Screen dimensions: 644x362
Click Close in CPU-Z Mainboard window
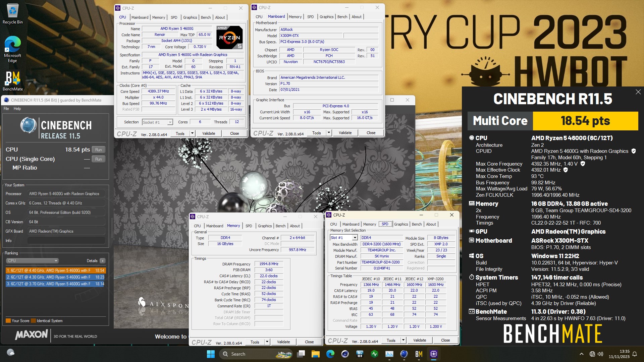(371, 133)
